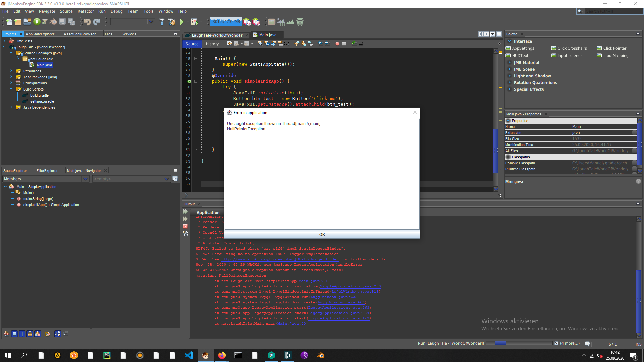
Task: Click the Undo arrow icon
Action: tap(87, 22)
